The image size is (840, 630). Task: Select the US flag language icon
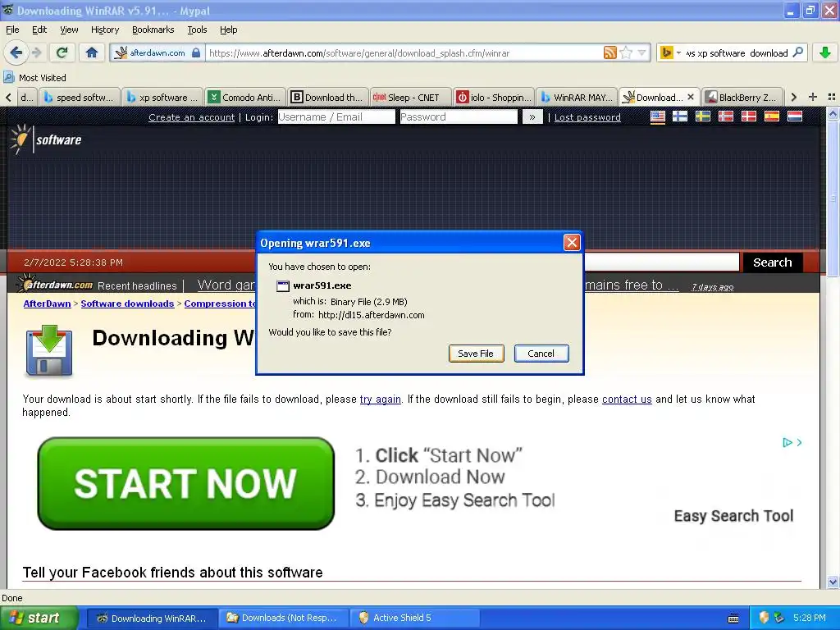657,116
